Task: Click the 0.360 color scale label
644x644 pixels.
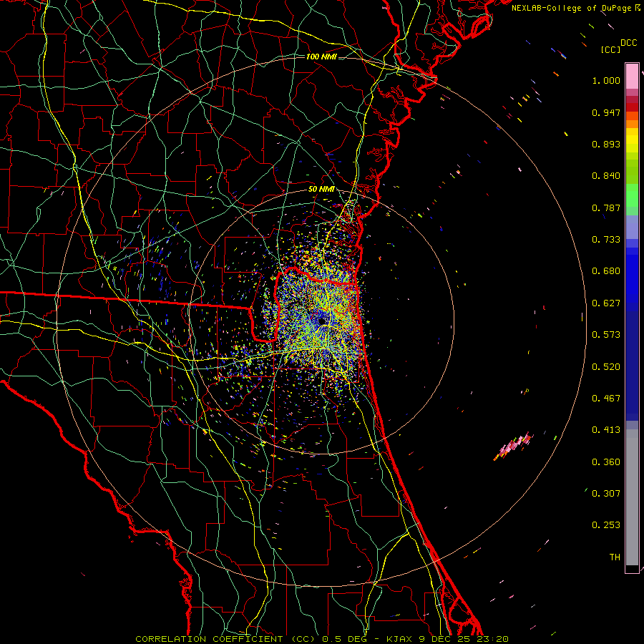Action: pyautogui.click(x=606, y=462)
